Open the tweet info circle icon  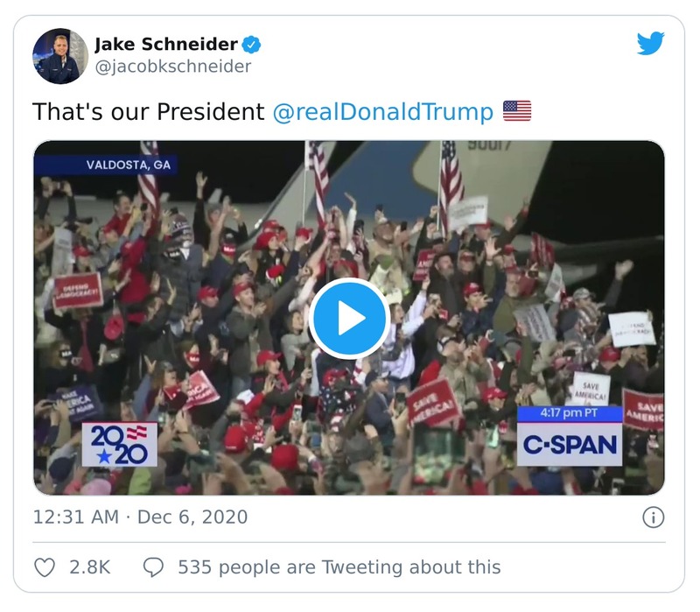[653, 517]
